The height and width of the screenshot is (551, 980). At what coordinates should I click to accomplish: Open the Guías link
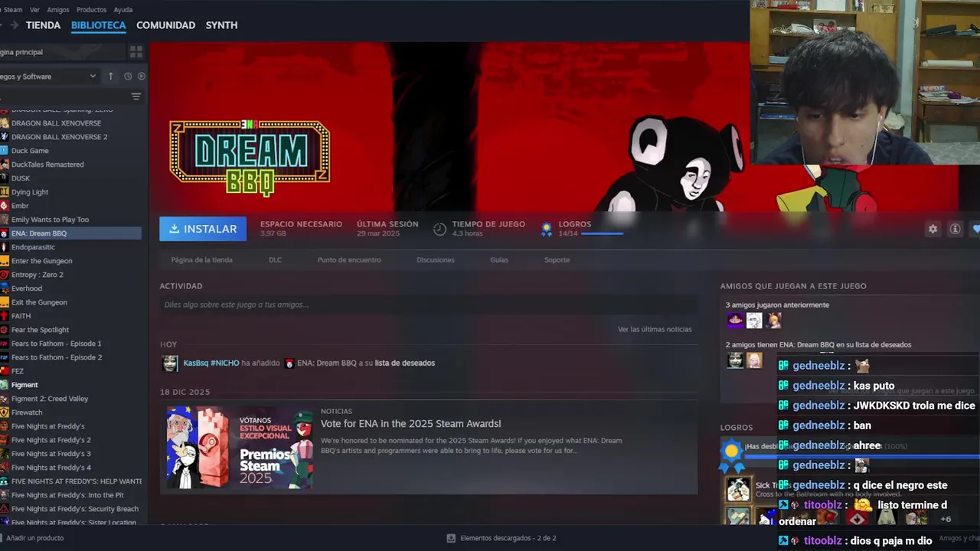[x=499, y=260]
